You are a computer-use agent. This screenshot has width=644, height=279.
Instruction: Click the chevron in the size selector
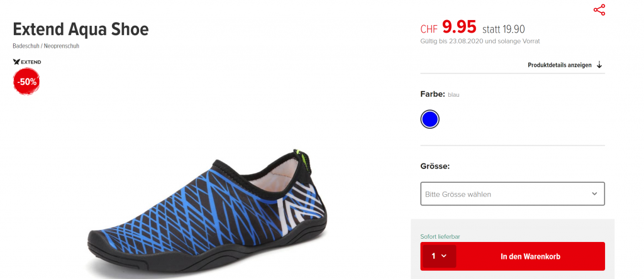tap(594, 194)
